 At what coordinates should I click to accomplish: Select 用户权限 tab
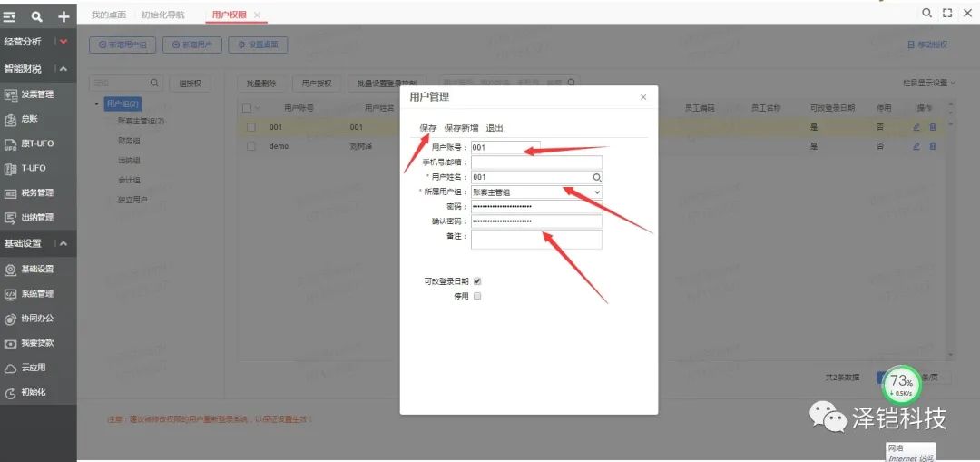click(x=230, y=15)
